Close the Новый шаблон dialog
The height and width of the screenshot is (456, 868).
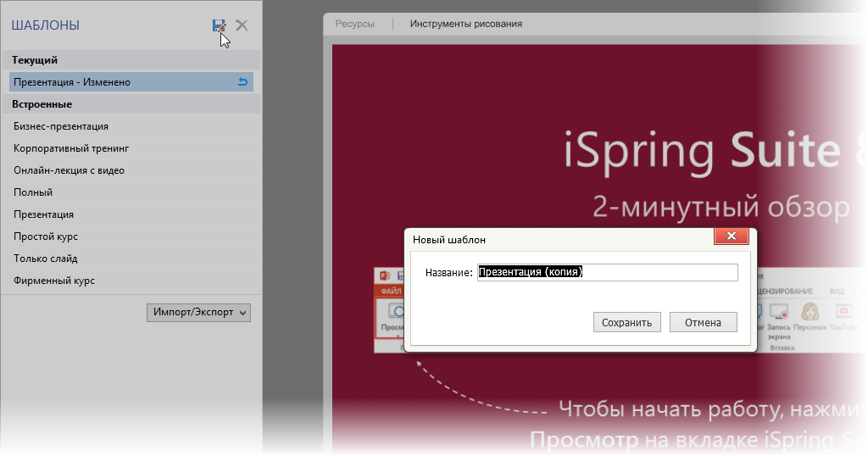click(x=732, y=236)
